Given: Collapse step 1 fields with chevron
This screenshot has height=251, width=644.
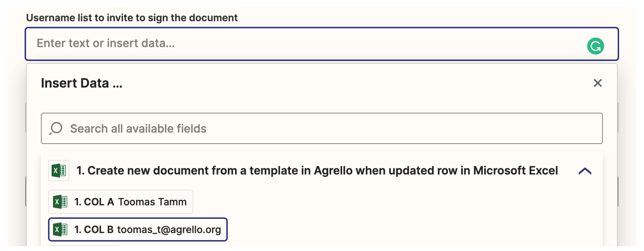Looking at the screenshot, I should point(585,171).
